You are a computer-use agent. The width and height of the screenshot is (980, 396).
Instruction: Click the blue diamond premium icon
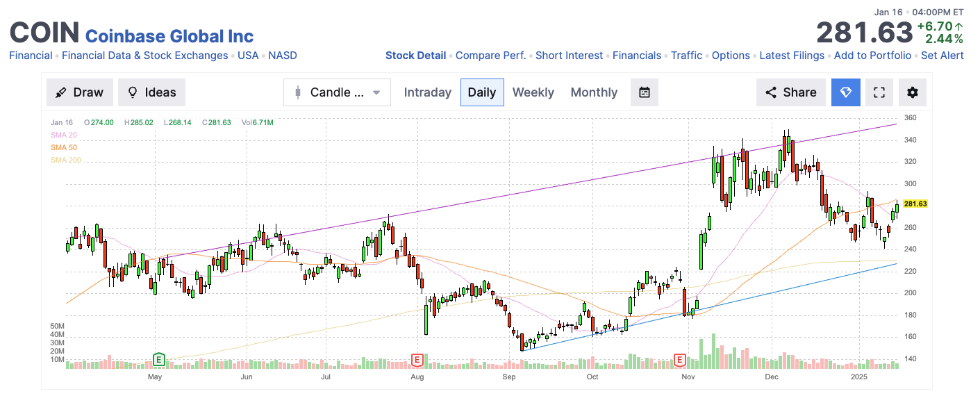(x=846, y=92)
